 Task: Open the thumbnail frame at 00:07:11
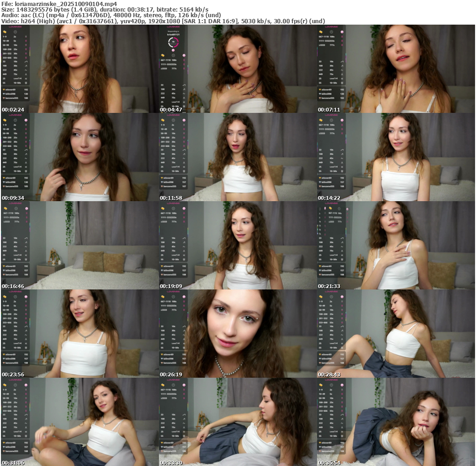point(396,69)
